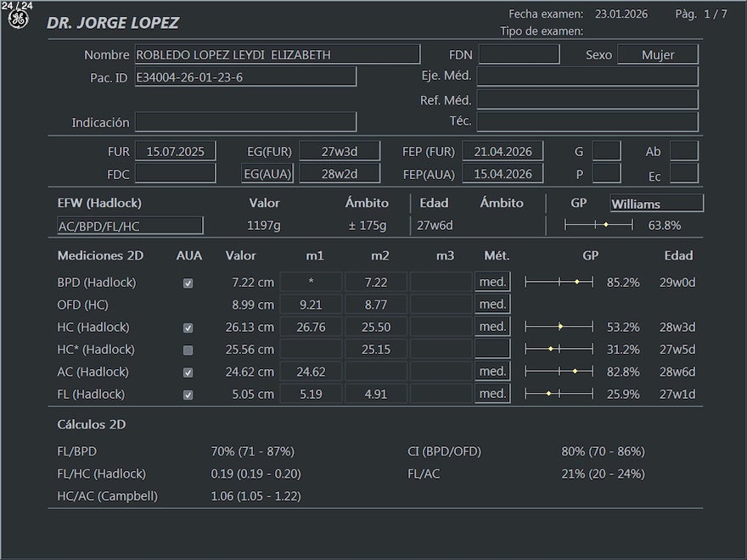Uncheck the HC (Hadlock) AUA checkbox

click(x=188, y=328)
